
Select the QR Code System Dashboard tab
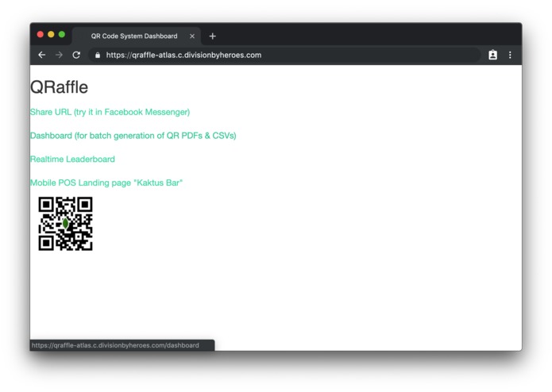pyautogui.click(x=137, y=37)
